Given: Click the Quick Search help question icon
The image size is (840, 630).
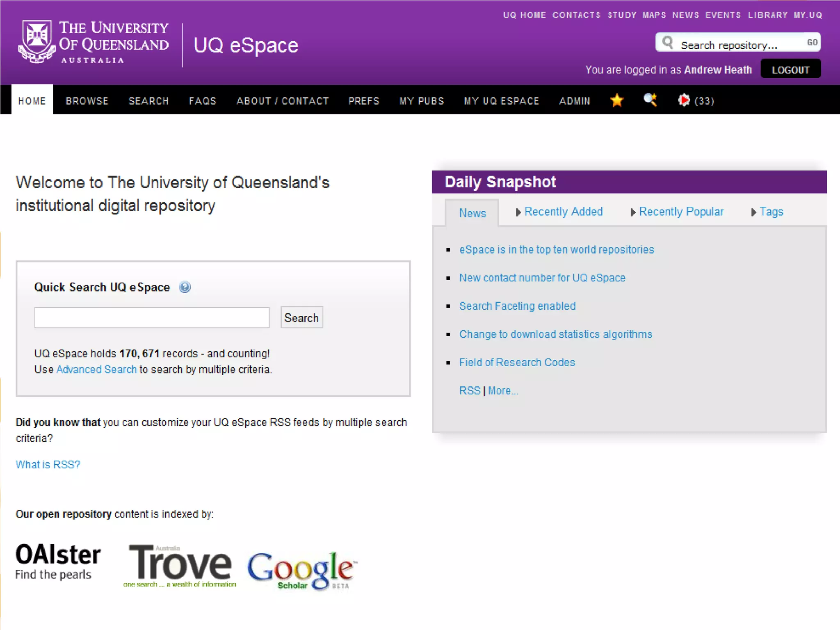Looking at the screenshot, I should click(x=185, y=287).
